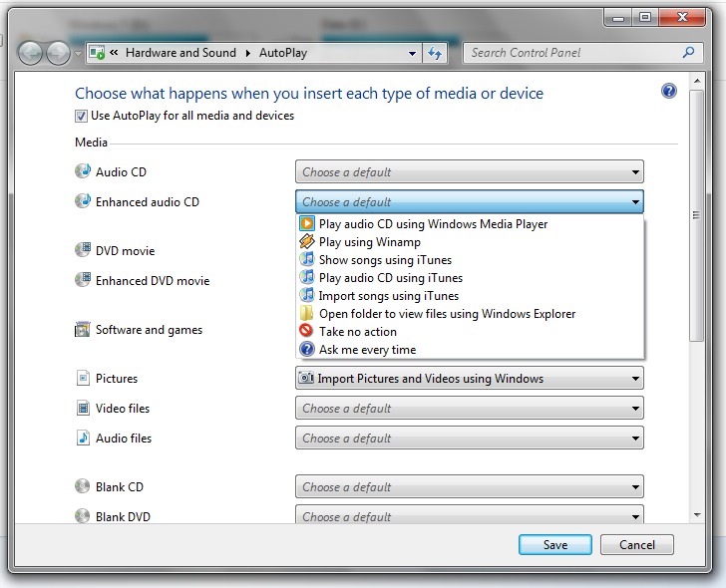726x588 pixels.
Task: Select Play audio CD using Windows Media Player
Action: [x=470, y=224]
